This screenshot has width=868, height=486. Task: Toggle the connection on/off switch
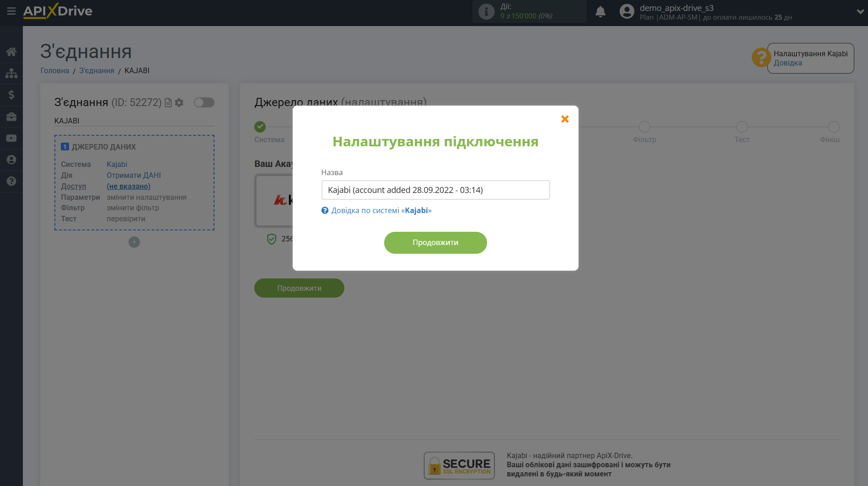(x=204, y=102)
